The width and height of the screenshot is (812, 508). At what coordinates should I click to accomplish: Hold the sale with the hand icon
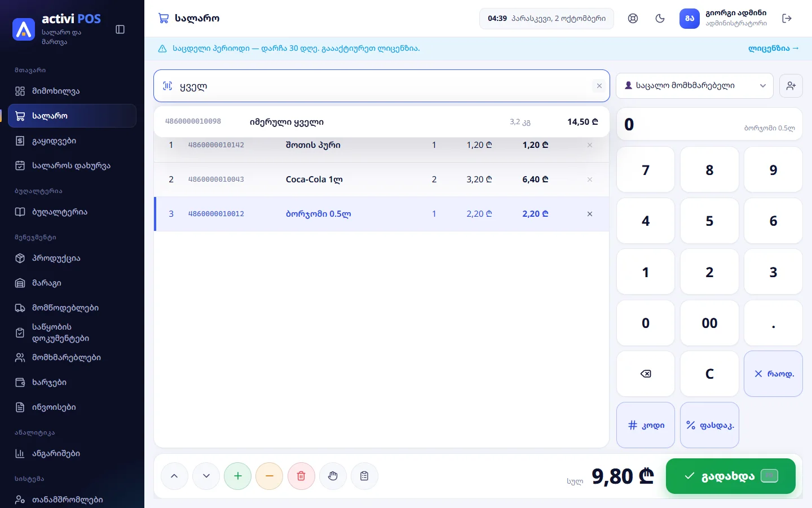[333, 476]
